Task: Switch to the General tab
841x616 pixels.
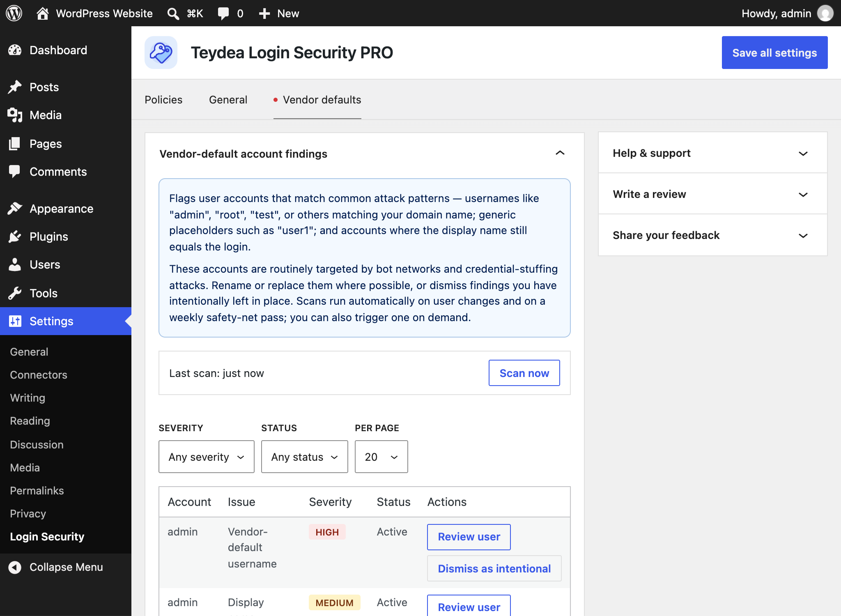Action: click(228, 100)
